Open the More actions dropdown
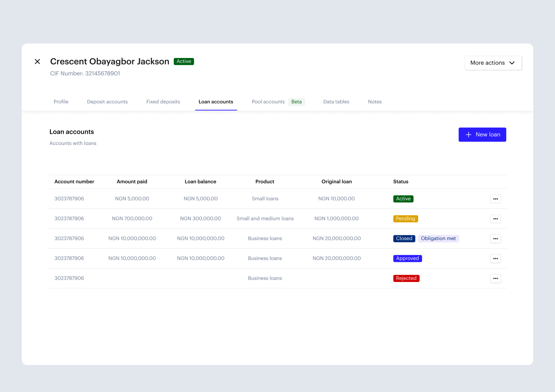 [493, 63]
